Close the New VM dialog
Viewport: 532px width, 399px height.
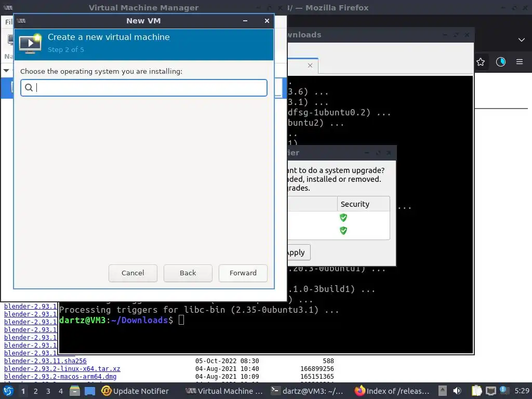pyautogui.click(x=267, y=21)
